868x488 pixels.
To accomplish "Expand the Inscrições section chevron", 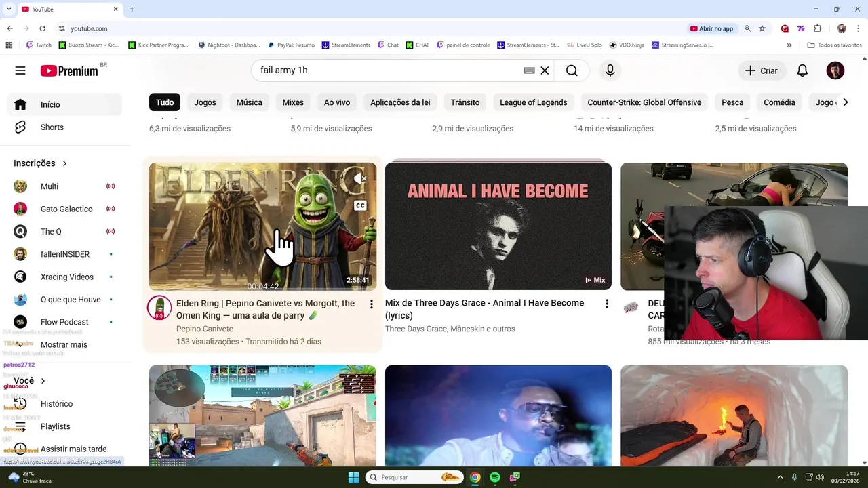I will (65, 163).
